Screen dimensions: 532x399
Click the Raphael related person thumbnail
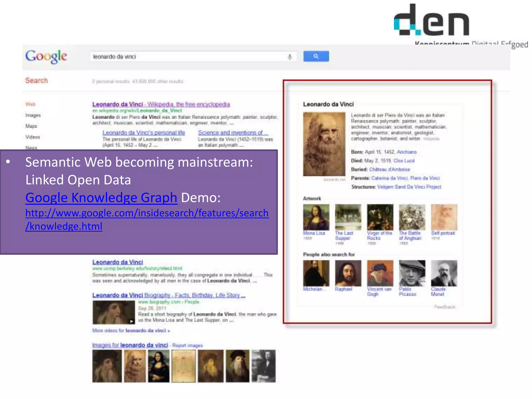[348, 273]
